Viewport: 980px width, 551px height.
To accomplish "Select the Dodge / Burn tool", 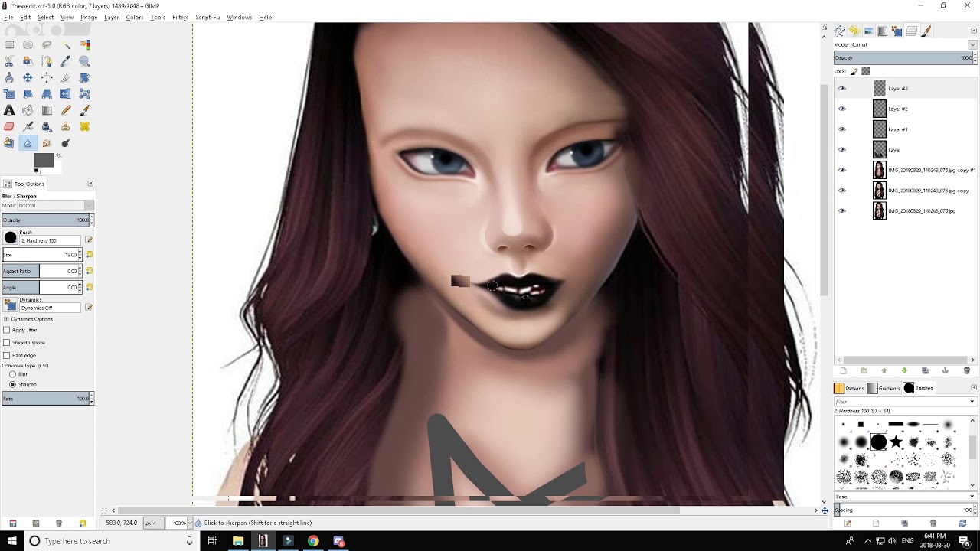I will click(x=66, y=143).
